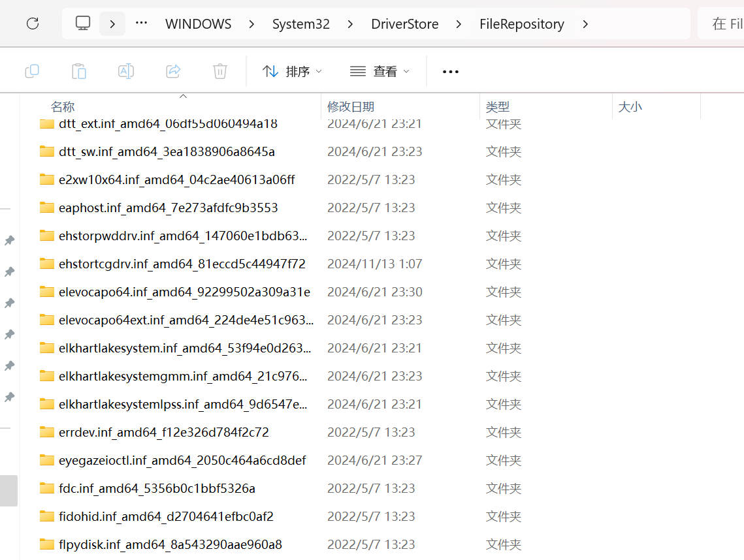The height and width of the screenshot is (560, 744).
Task: Go to WINDOWS breadcrumb
Action: pyautogui.click(x=199, y=23)
